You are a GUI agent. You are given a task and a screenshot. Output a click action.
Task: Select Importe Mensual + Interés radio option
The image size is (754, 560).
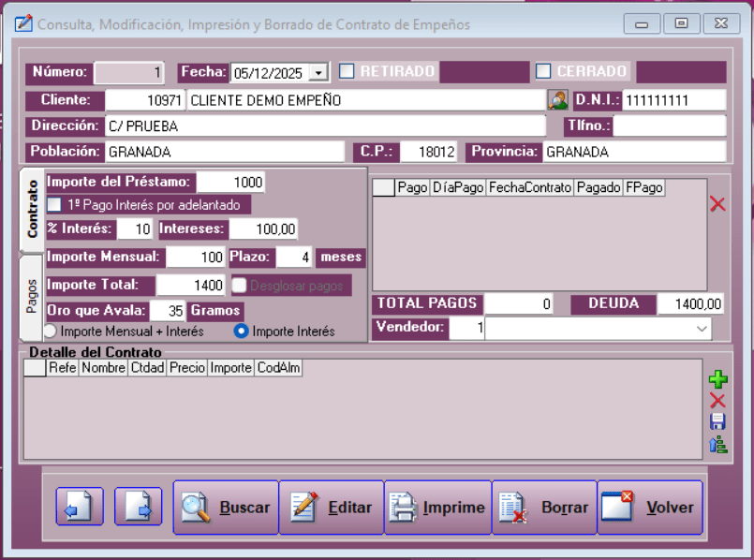pos(51,331)
